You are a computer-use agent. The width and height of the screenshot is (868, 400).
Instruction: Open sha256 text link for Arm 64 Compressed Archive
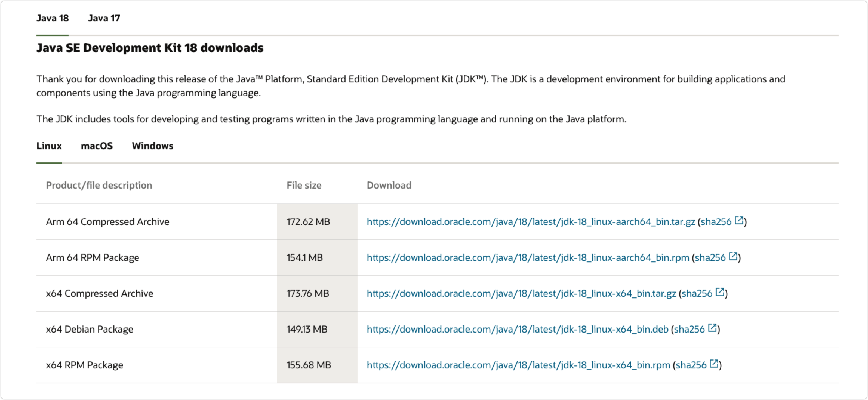(716, 222)
